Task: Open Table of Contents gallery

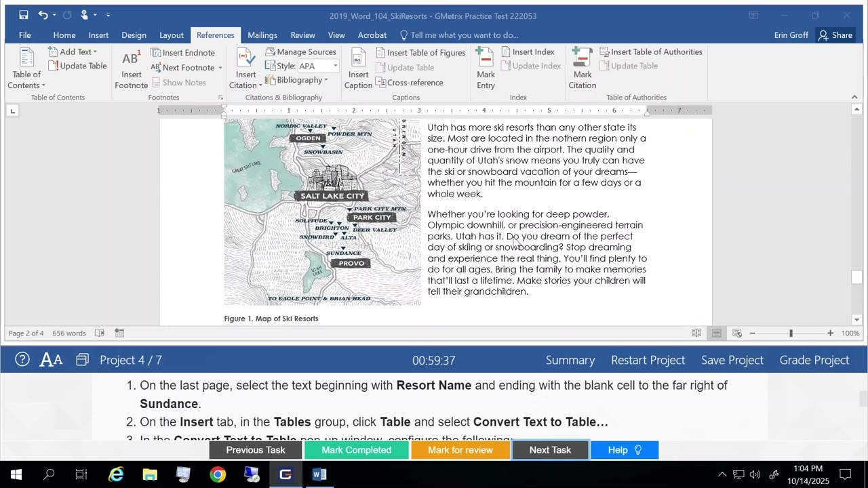Action: [26, 68]
